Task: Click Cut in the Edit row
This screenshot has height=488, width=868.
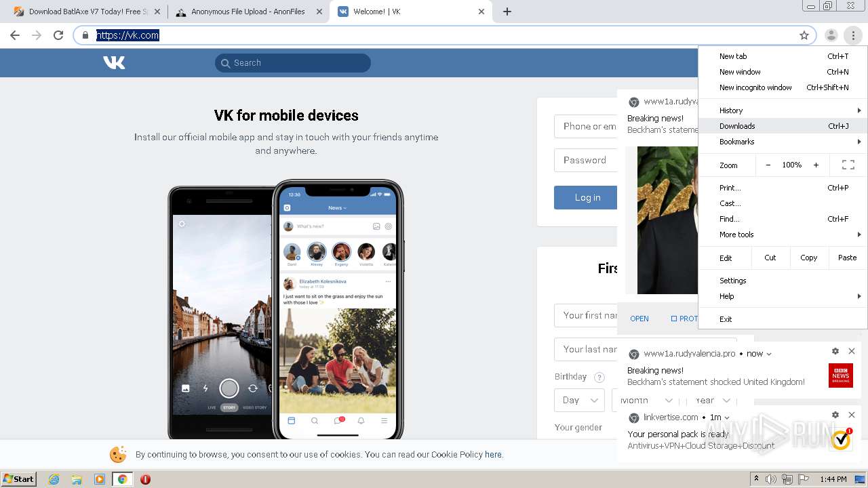Action: 770,258
